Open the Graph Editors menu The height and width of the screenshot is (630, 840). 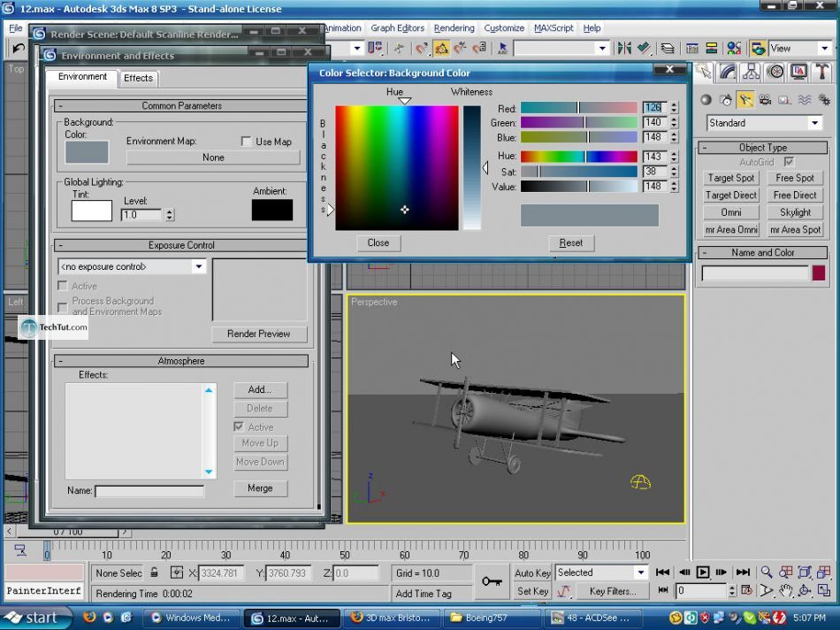click(x=398, y=28)
